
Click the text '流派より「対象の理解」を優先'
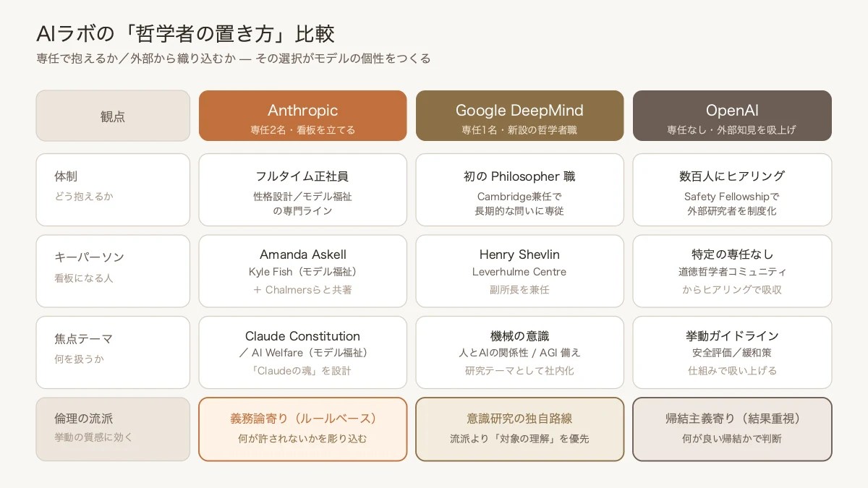click(x=519, y=438)
